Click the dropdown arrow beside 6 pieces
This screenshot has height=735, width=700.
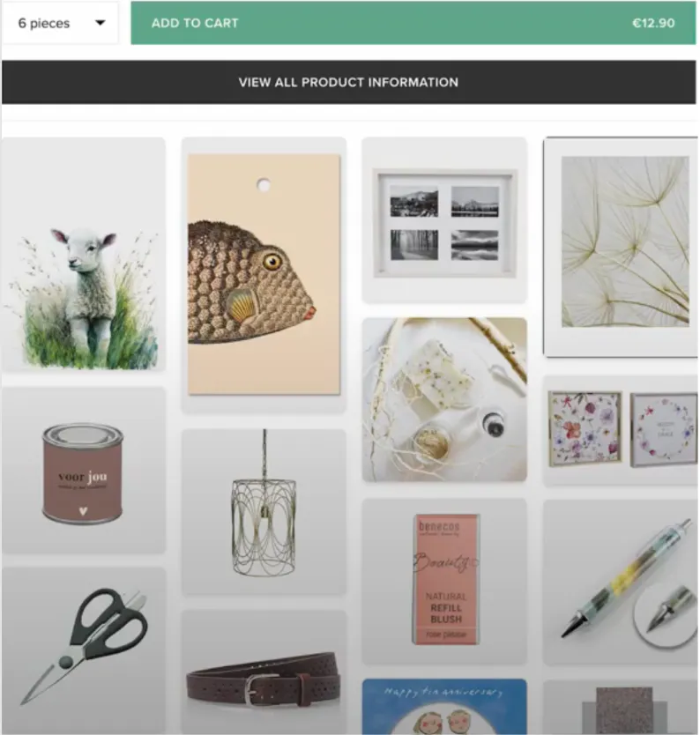click(100, 23)
